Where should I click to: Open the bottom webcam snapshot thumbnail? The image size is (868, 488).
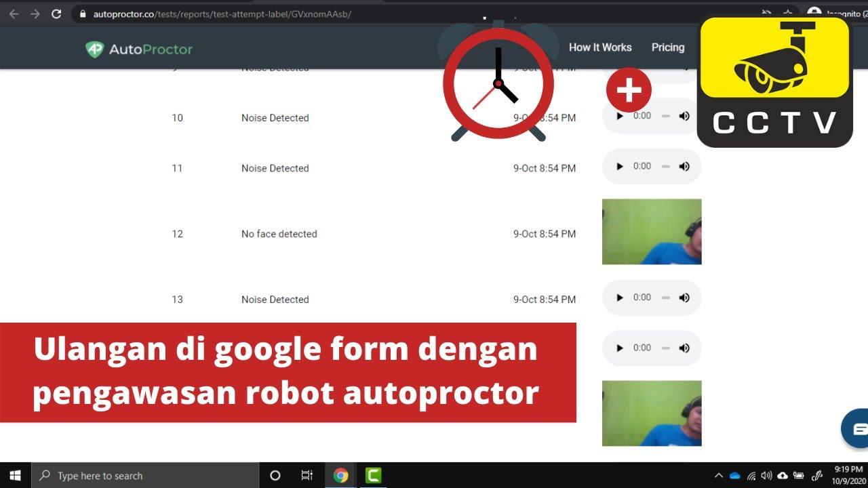tap(652, 413)
